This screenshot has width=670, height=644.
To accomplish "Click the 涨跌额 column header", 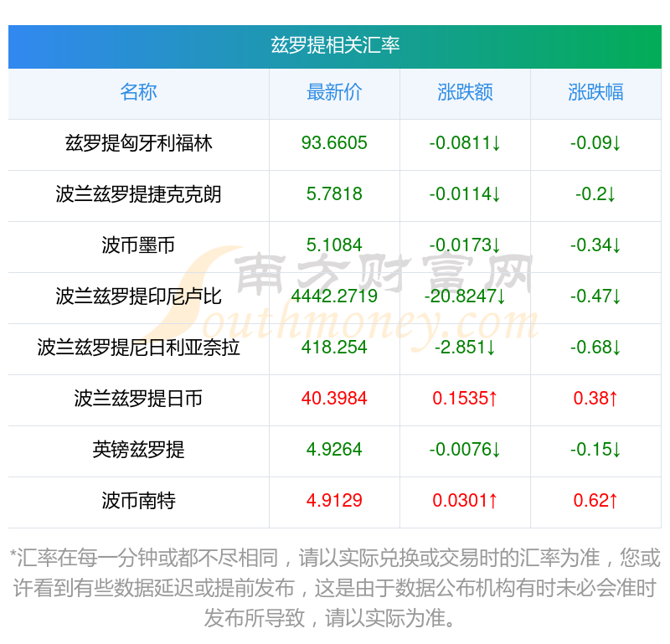I will pos(465,92).
